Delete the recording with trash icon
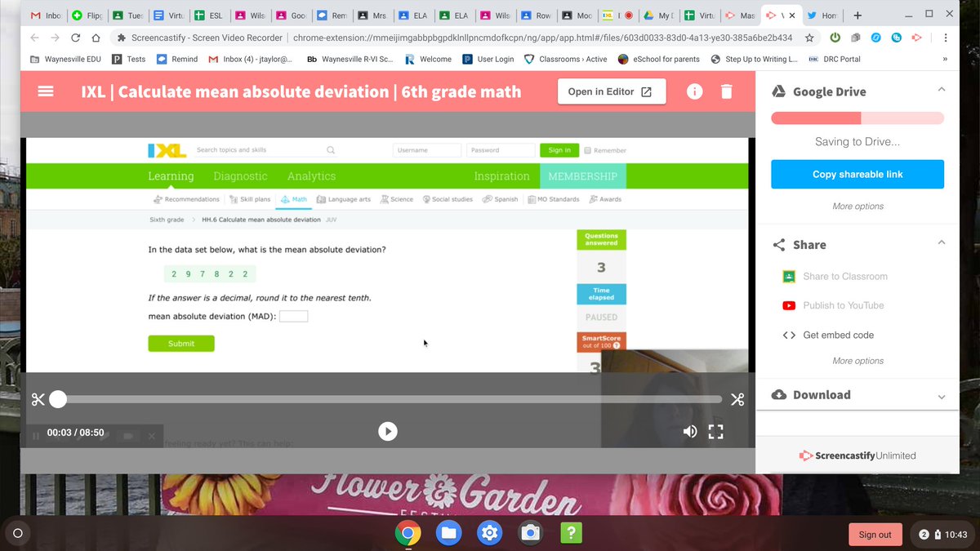The height and width of the screenshot is (551, 980). [x=727, y=91]
